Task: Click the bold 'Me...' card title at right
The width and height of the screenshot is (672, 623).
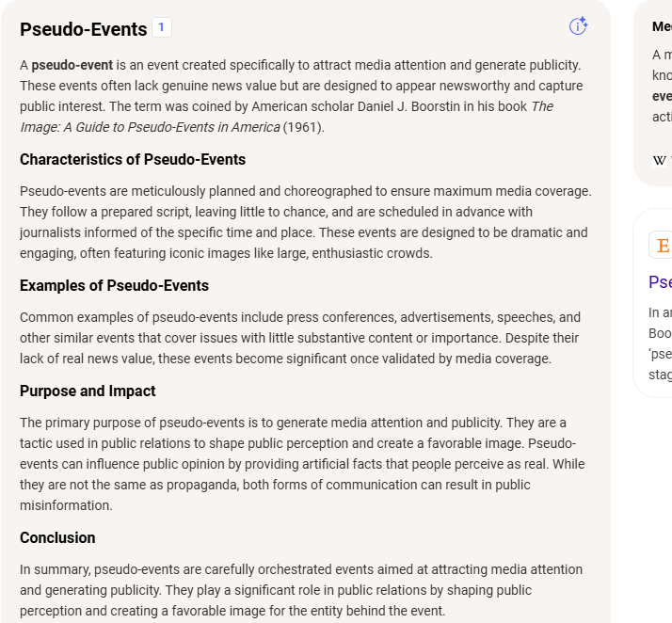Action: tap(662, 26)
